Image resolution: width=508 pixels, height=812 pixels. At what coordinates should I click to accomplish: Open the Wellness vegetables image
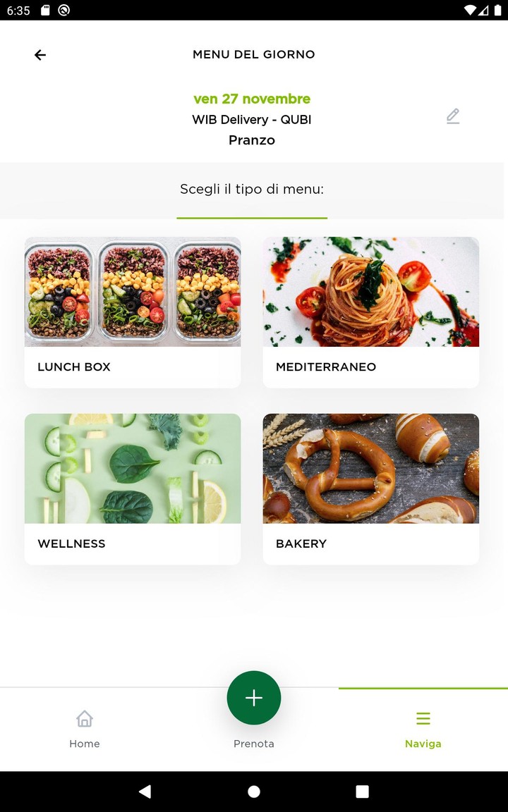(133, 468)
